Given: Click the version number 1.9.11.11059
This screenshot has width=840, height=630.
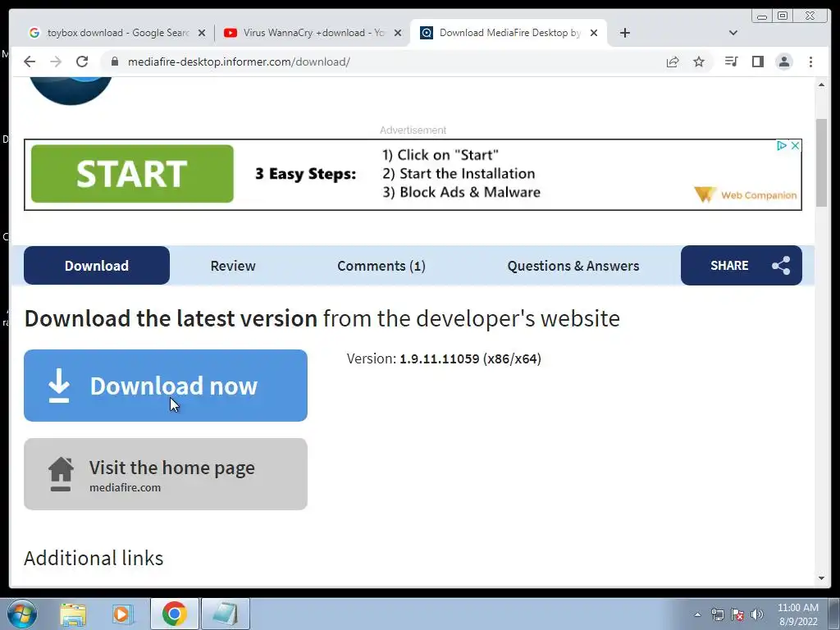Looking at the screenshot, I should [x=440, y=359].
